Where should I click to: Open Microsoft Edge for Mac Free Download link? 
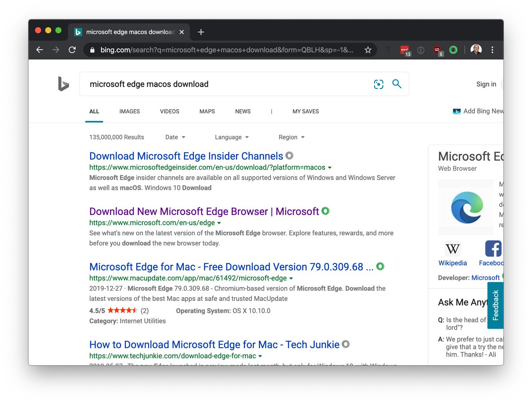click(x=231, y=267)
